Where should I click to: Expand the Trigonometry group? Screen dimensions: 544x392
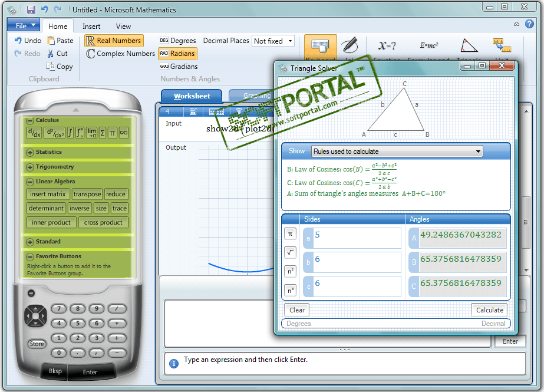(30, 167)
